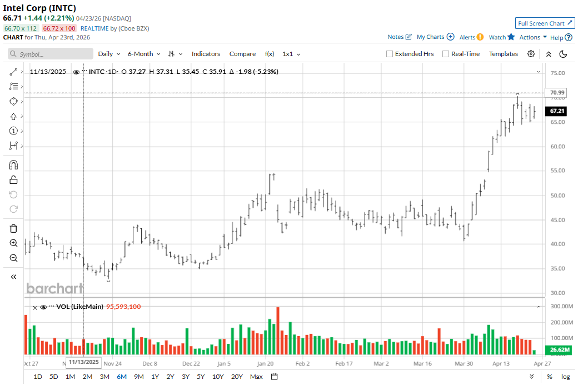Select the trend line drawing tool
Screen dimensions: 588x390
click(x=13, y=72)
